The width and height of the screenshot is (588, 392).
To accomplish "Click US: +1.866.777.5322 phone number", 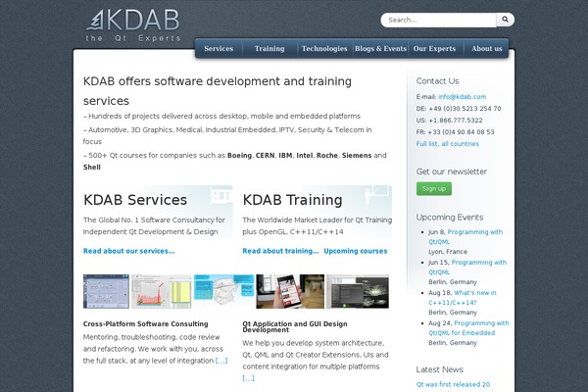I will [449, 121].
